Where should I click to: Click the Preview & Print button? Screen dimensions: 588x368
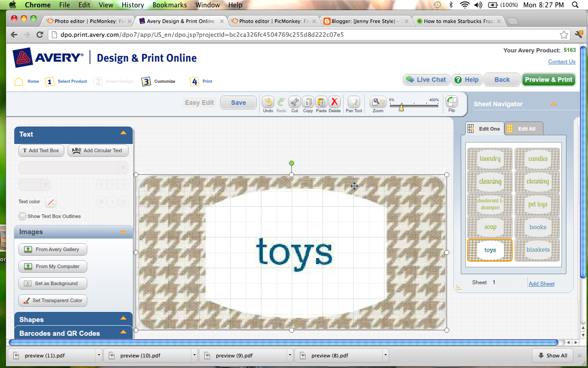pyautogui.click(x=548, y=80)
